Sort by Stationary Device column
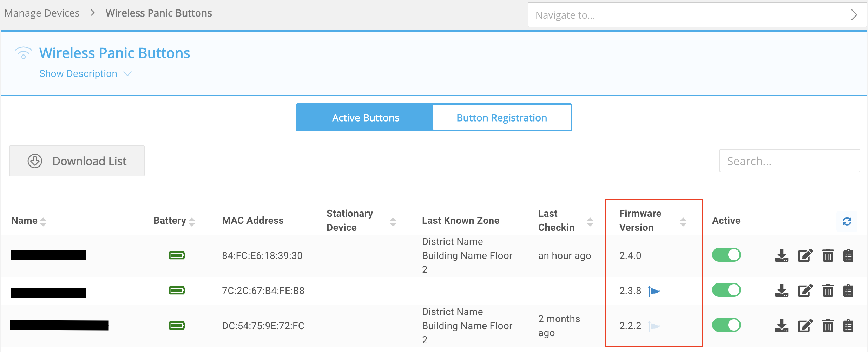Viewport: 868px width, 352px height. pyautogui.click(x=393, y=222)
